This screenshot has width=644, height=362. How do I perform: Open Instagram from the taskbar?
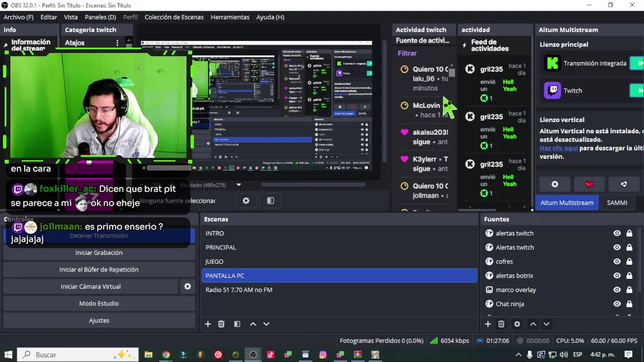(323, 354)
